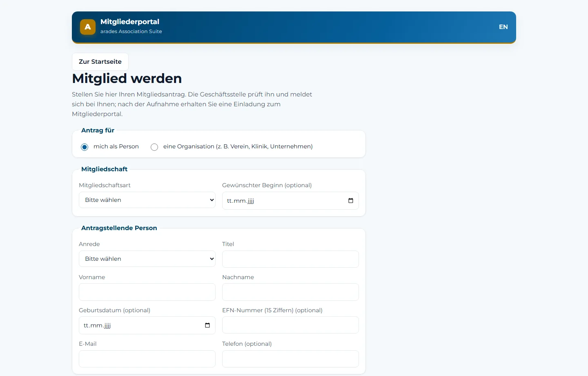Focus the EFN-Nummer input field
Viewport: 588px width, 376px height.
[290, 325]
